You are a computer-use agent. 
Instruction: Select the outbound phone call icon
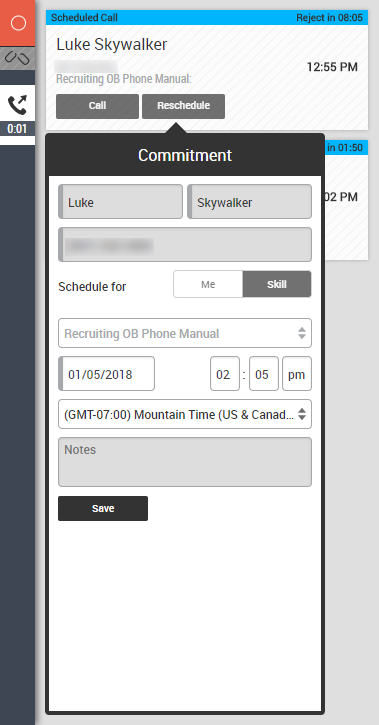(18, 105)
